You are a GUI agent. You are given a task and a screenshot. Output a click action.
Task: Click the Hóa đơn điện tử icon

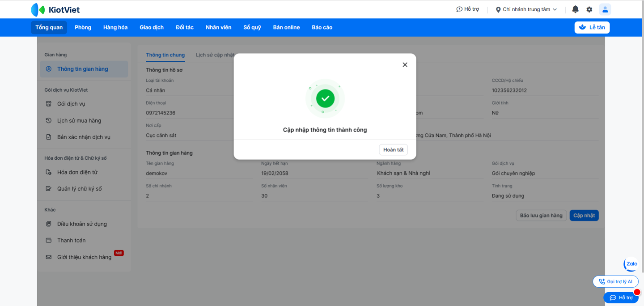(49, 172)
